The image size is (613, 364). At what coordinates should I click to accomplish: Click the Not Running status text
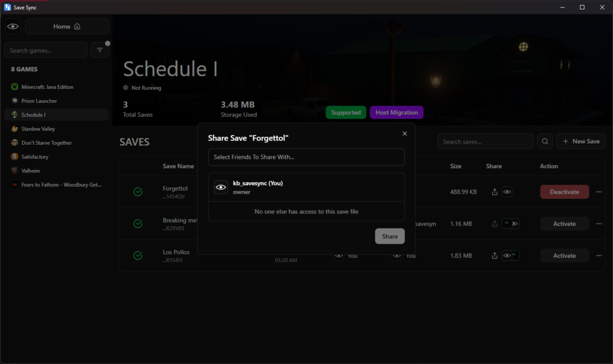[x=146, y=88]
